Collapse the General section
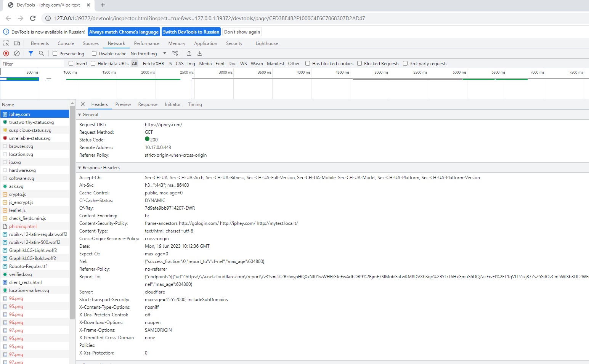Viewport: 589px width, 364px height. click(x=80, y=115)
